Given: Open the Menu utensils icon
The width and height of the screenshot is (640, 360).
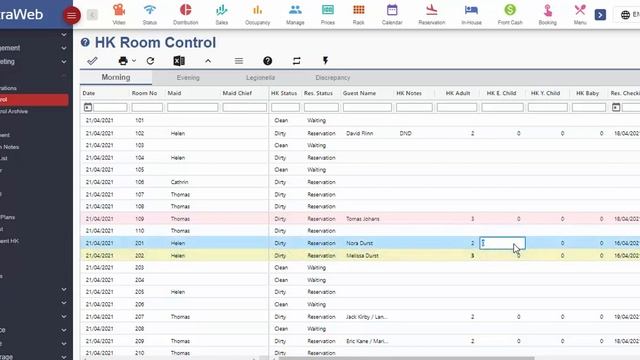Looking at the screenshot, I should pyautogui.click(x=580, y=14).
